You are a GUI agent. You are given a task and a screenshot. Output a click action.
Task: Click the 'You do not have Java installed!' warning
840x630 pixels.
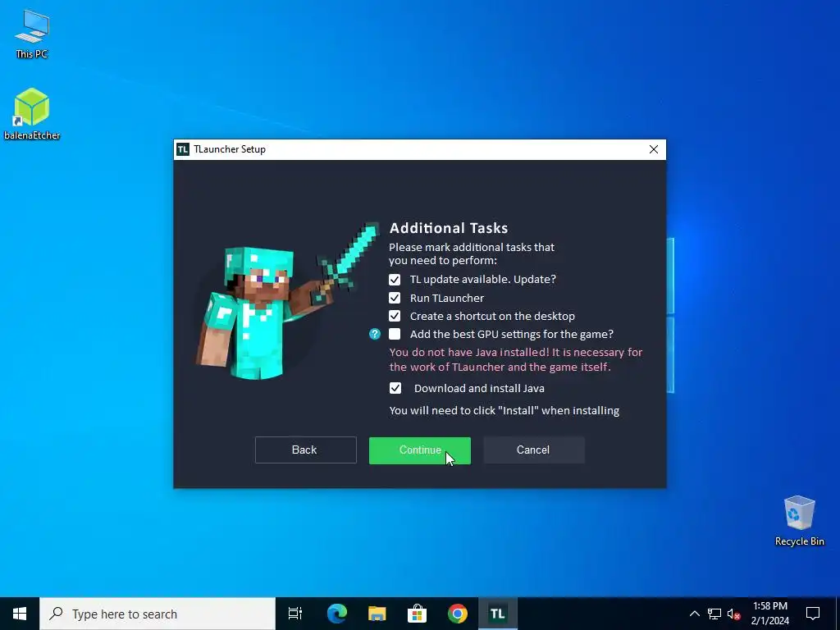pos(515,359)
